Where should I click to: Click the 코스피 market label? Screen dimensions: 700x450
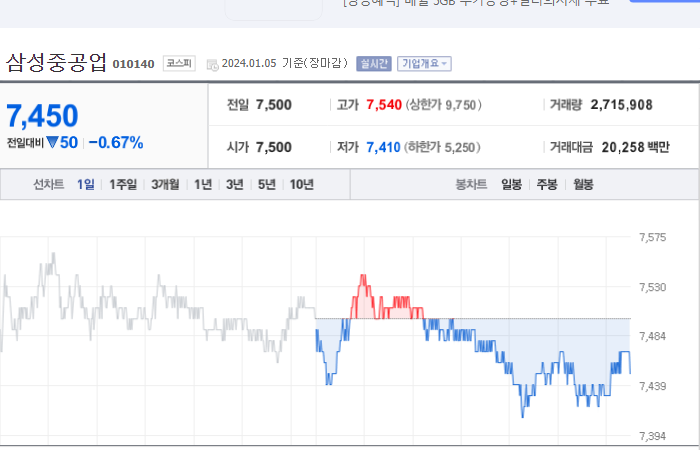point(179,63)
